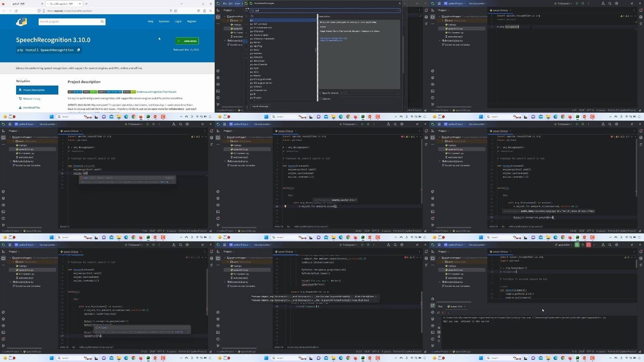This screenshot has height=362, width=644.
Task: Expand External Libraries in Run-panel window tree
Action: (x=440, y=282)
